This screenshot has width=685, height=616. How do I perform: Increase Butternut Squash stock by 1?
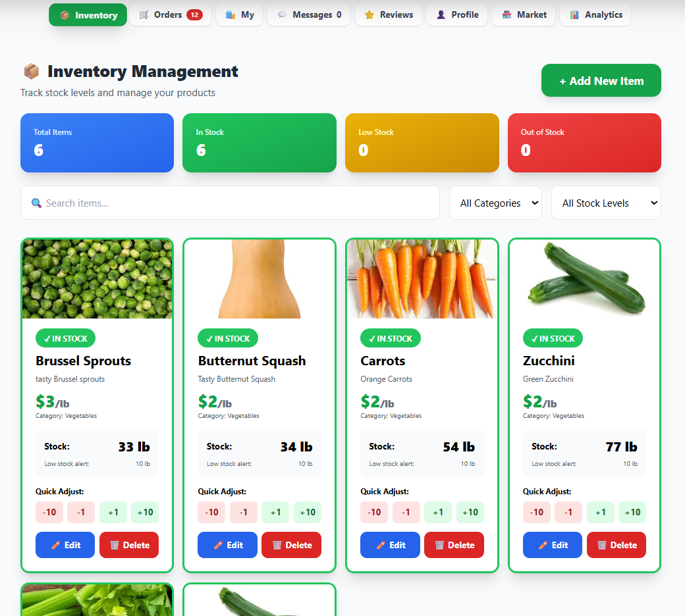click(x=275, y=512)
